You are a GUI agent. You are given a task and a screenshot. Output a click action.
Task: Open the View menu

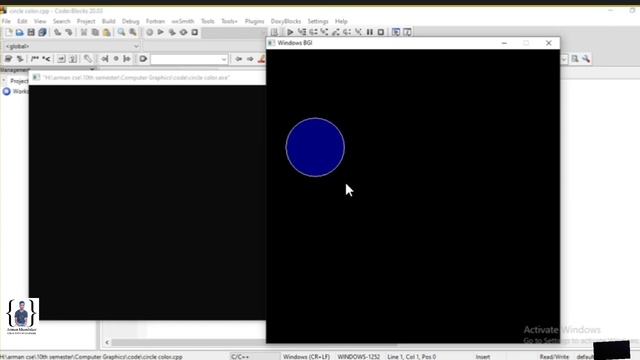(x=40, y=21)
